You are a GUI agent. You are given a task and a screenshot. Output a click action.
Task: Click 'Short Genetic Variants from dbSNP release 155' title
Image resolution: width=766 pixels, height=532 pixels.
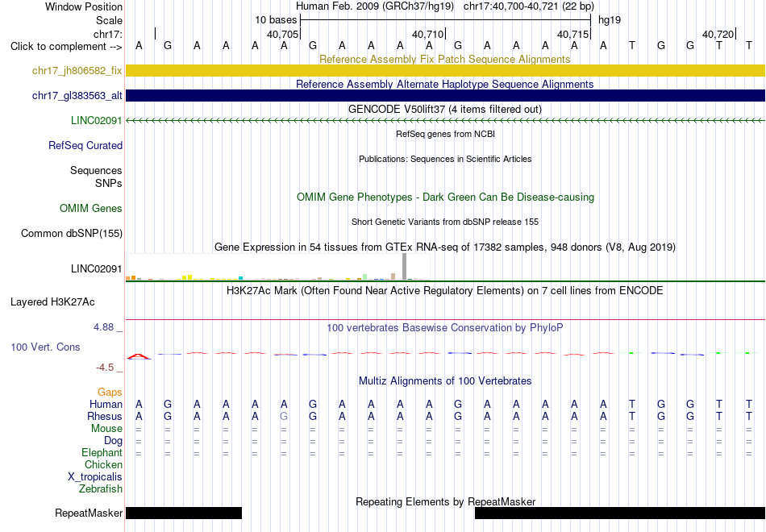(x=445, y=222)
